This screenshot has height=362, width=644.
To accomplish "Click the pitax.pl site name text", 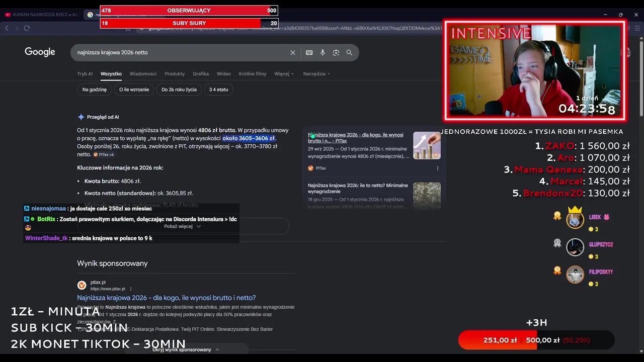I will (98, 283).
